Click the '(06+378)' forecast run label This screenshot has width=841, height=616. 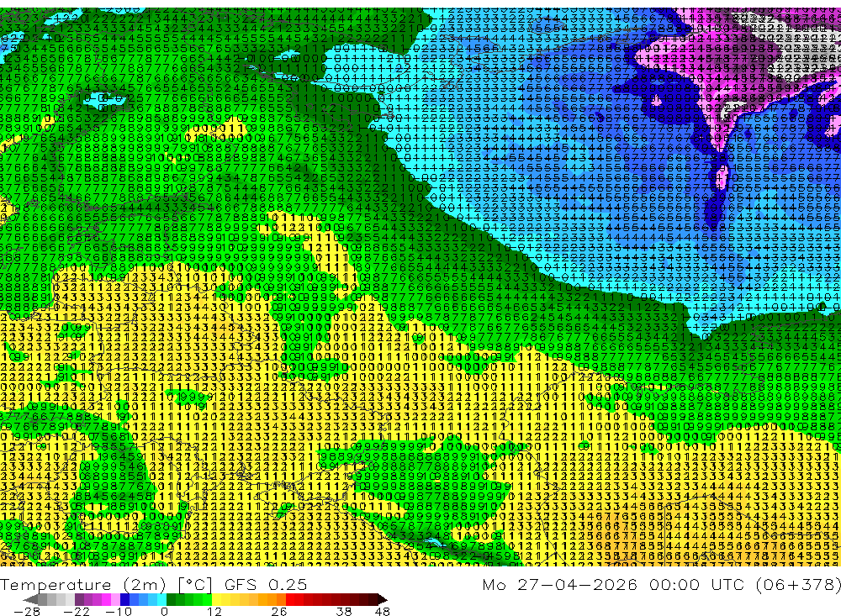798,584
